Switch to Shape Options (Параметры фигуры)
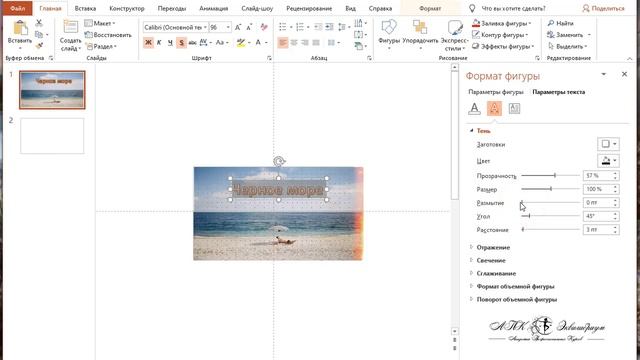The height and width of the screenshot is (360, 640). tap(496, 92)
